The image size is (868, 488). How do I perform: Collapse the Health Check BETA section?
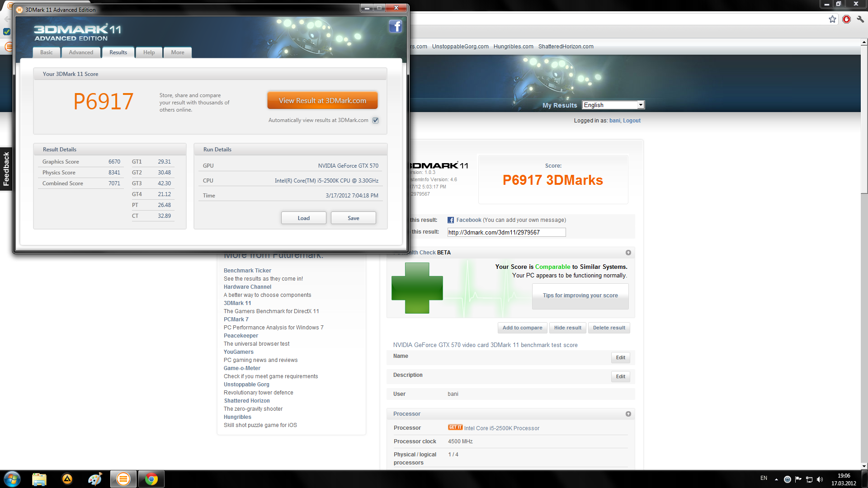628,253
